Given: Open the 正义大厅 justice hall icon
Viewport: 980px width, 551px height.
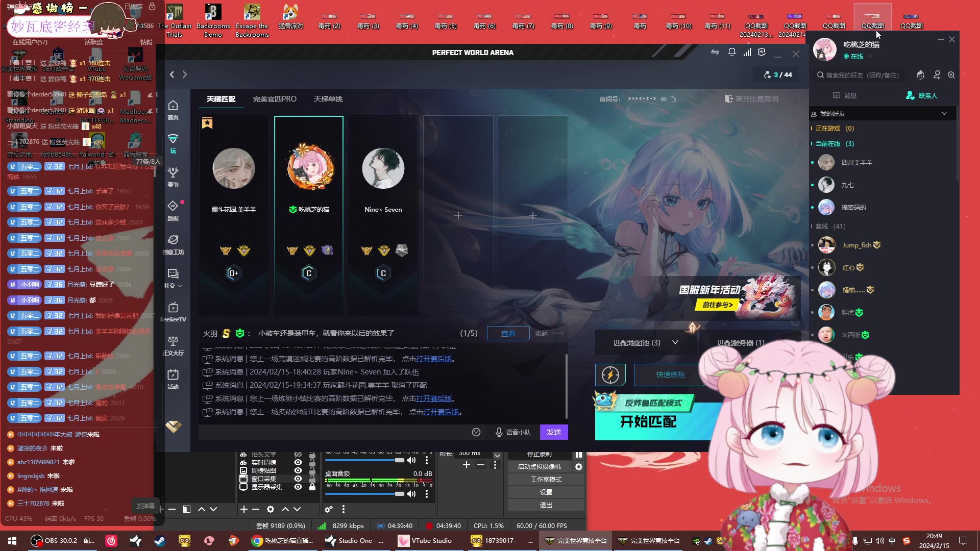Looking at the screenshot, I should 173,345.
